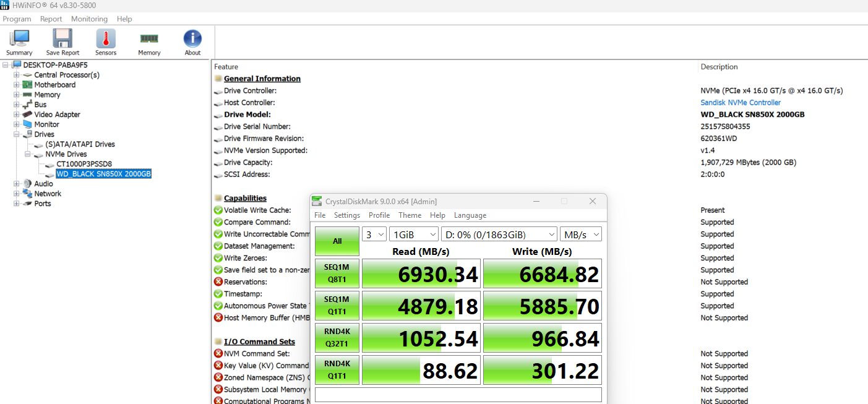This screenshot has height=404, width=868.
Task: Click the green check icon beside Write Zeroes
Action: point(218,258)
